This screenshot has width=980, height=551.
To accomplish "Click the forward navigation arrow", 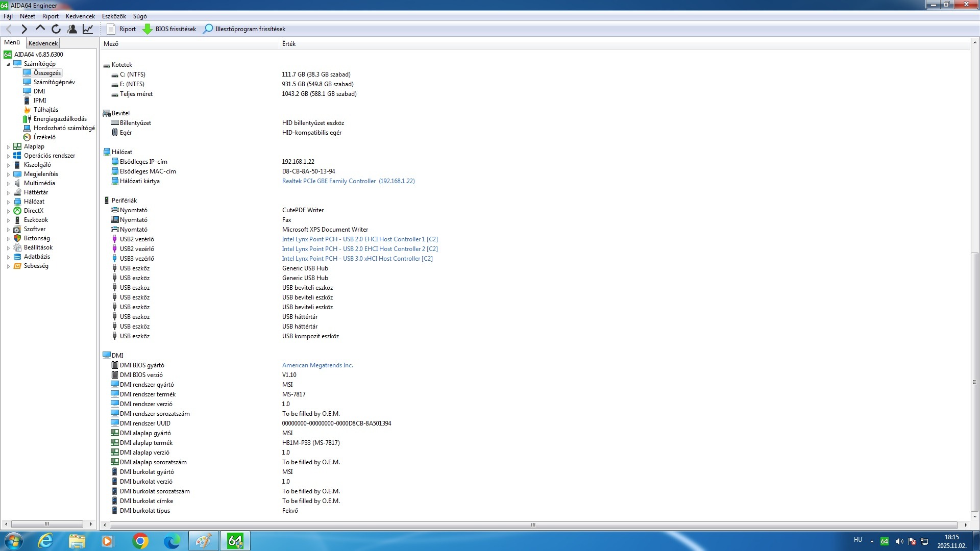I will coord(24,29).
